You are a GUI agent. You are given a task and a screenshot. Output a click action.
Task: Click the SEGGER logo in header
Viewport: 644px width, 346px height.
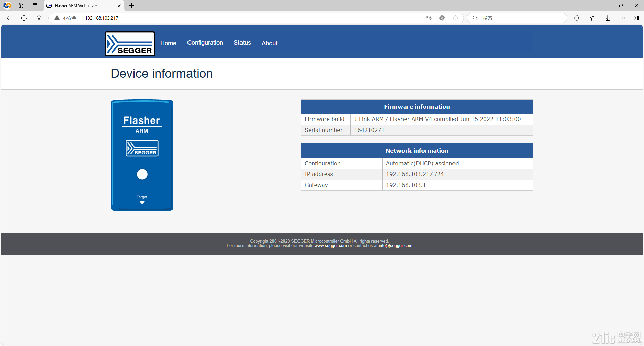click(x=130, y=44)
